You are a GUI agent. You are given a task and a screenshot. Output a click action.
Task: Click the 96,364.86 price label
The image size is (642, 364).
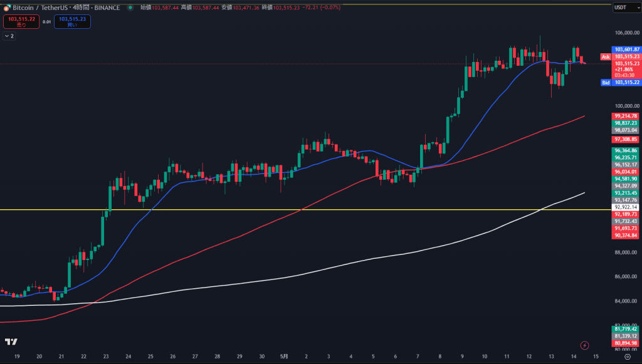(x=626, y=150)
